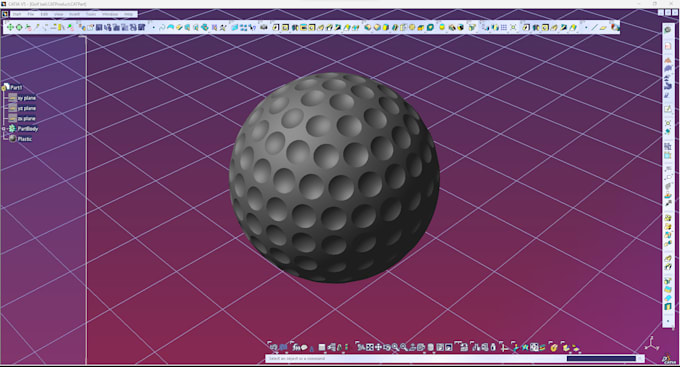This screenshot has width=680, height=367.
Task: Select the Part1 root node in tree
Action: coord(16,87)
